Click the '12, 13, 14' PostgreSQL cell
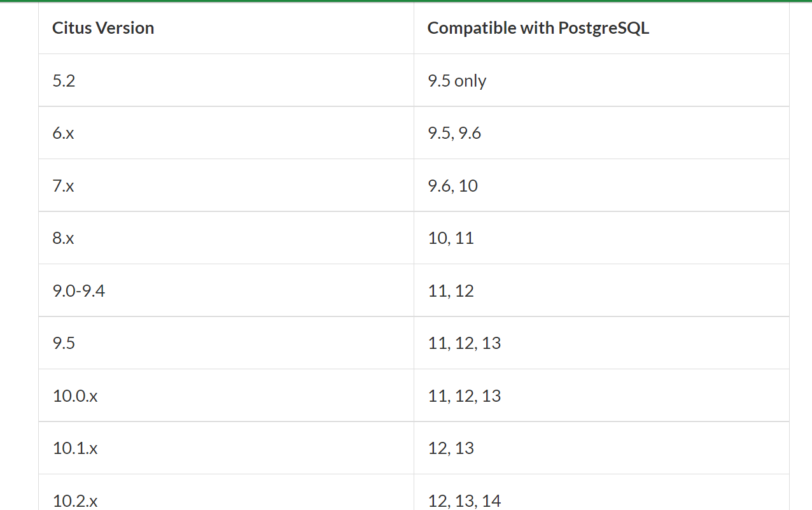This screenshot has height=510, width=812. (x=464, y=500)
